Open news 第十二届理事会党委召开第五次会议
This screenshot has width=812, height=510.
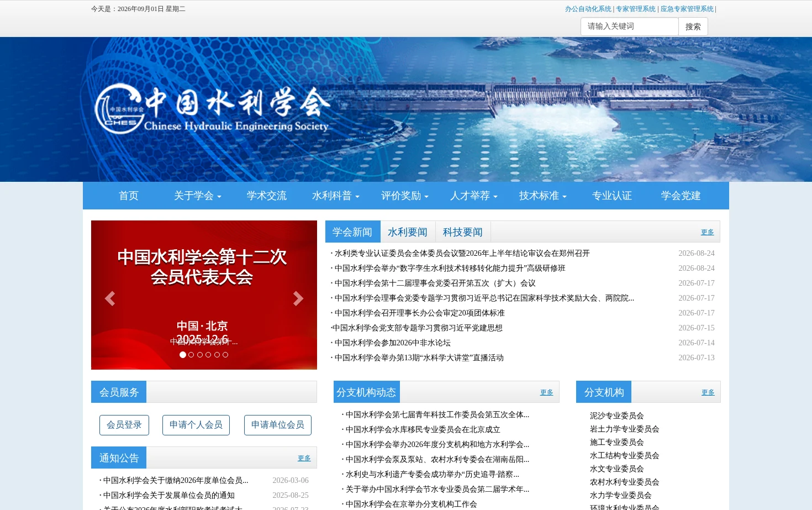coord(435,283)
